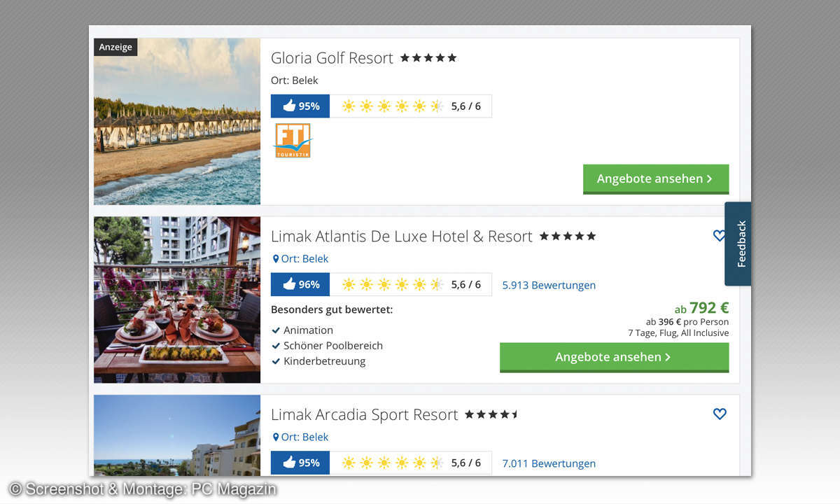Click the Animation highlight entry
Viewport: 840px width, 504px height.
pyautogui.click(x=302, y=330)
